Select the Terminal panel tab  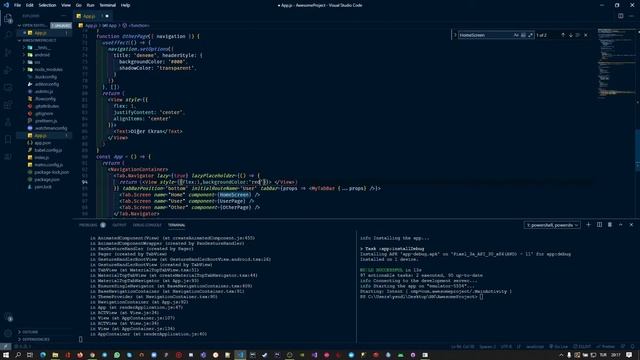tap(176, 225)
